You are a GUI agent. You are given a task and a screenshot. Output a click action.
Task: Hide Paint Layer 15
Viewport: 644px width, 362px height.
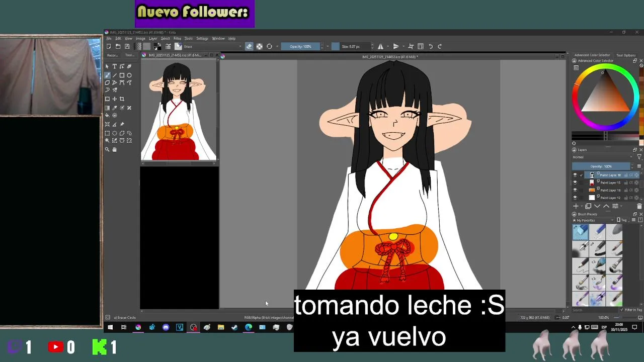(575, 183)
